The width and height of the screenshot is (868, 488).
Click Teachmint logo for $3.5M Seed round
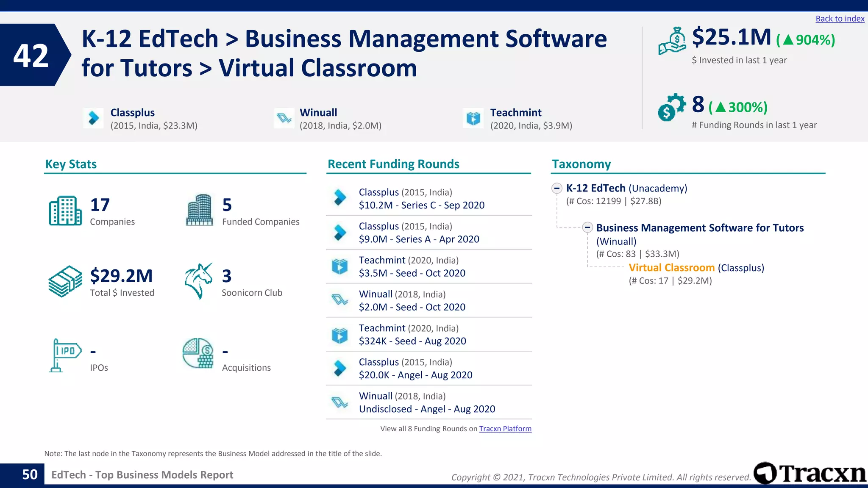(339, 266)
